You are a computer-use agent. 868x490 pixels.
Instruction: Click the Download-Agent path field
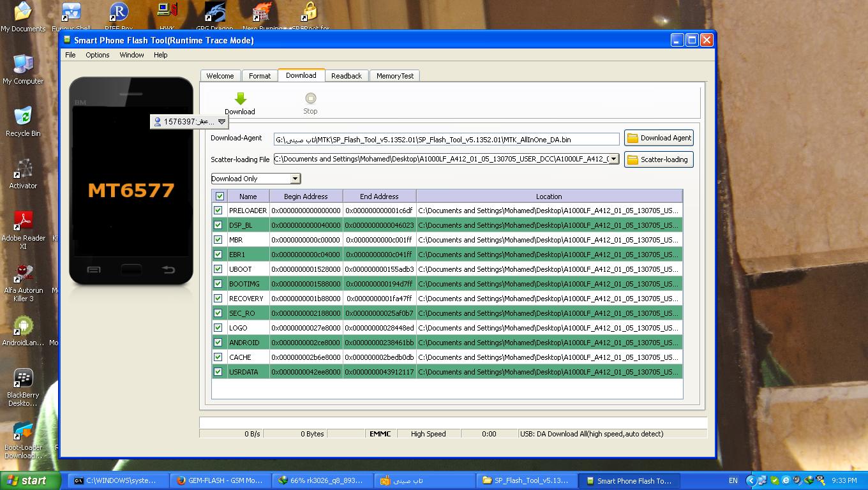click(x=446, y=139)
